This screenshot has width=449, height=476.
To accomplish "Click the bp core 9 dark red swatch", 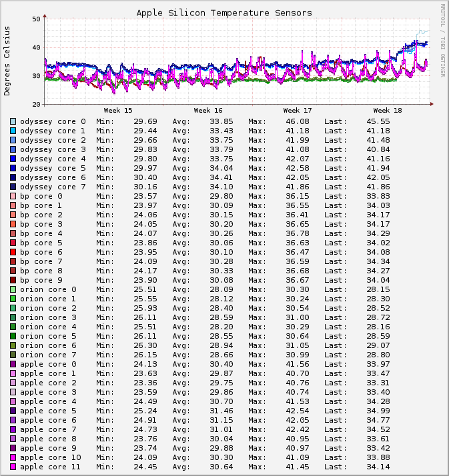I will 13,280.
